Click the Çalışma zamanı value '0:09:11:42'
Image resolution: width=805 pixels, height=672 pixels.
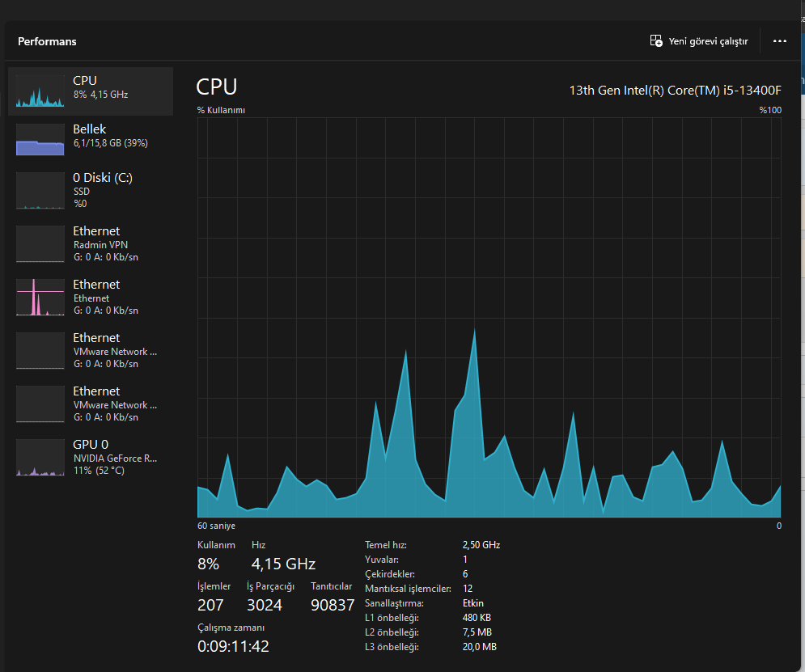click(x=233, y=646)
